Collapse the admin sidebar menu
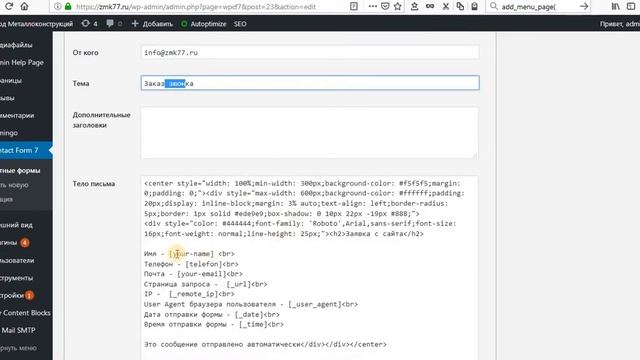The image size is (640, 360). [x=18, y=348]
